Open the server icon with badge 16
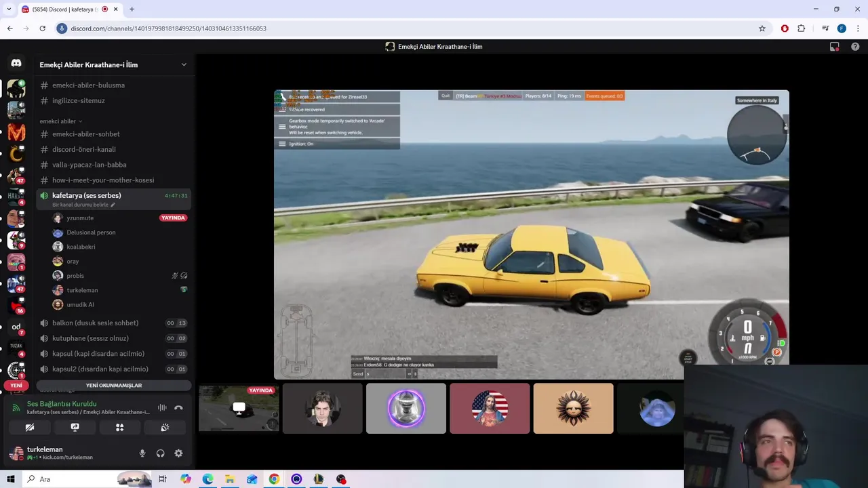The image size is (868, 488). 16,305
